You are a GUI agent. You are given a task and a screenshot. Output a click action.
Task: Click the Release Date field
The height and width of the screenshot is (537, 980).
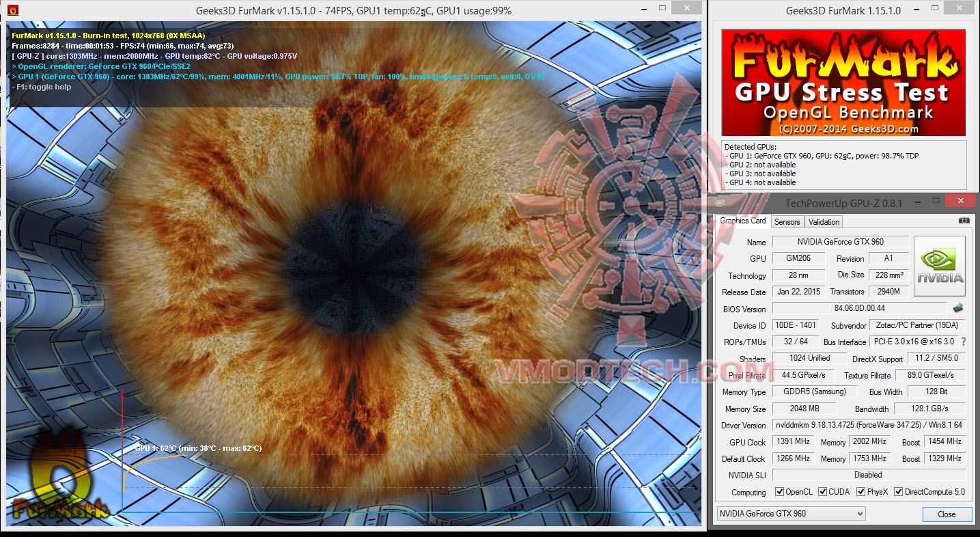pos(798,292)
